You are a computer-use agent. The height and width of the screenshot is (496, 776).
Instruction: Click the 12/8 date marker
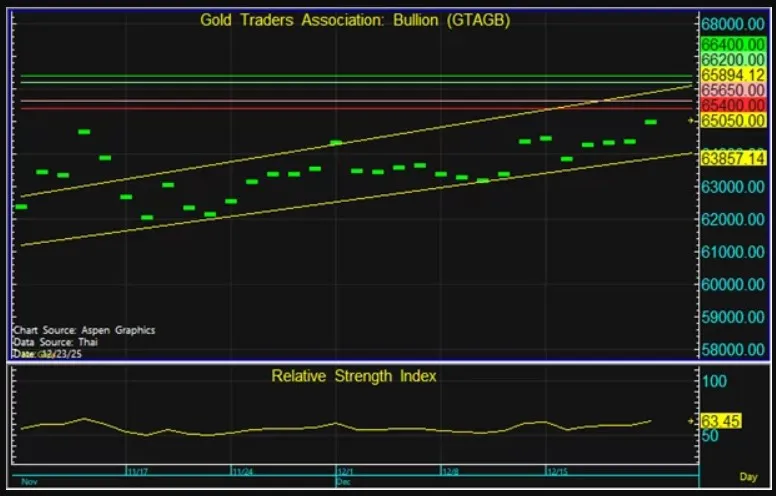tap(450, 469)
